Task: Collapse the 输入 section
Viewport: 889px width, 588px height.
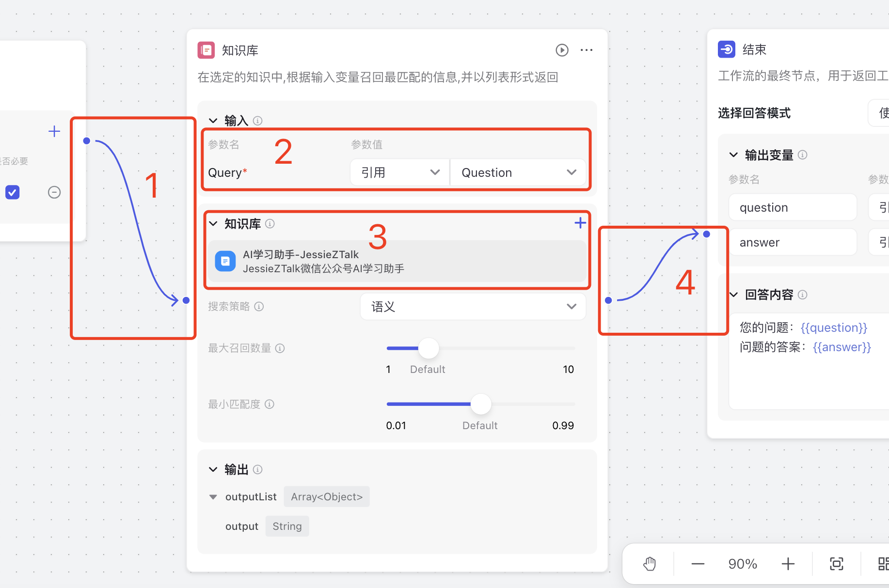Action: (213, 121)
